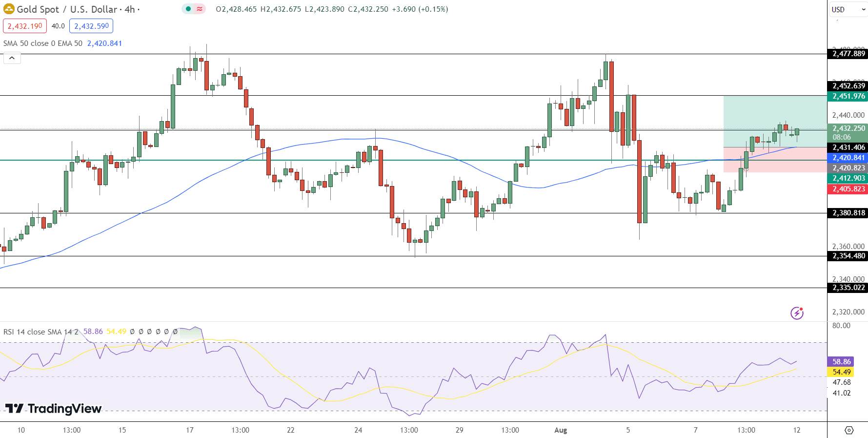
Task: Click the red stop-loss label 2,405.823
Action: (x=848, y=189)
